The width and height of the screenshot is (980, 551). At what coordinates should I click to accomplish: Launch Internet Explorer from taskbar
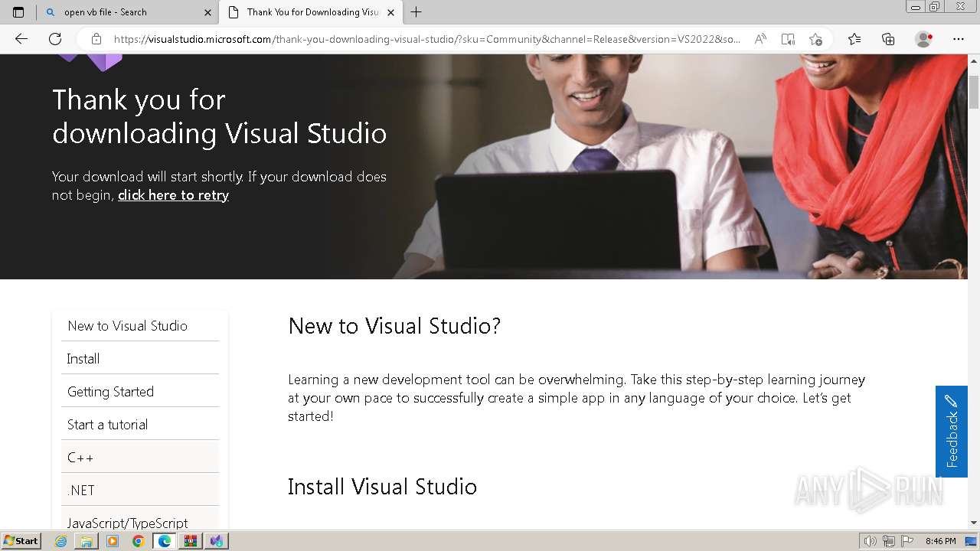click(x=60, y=541)
